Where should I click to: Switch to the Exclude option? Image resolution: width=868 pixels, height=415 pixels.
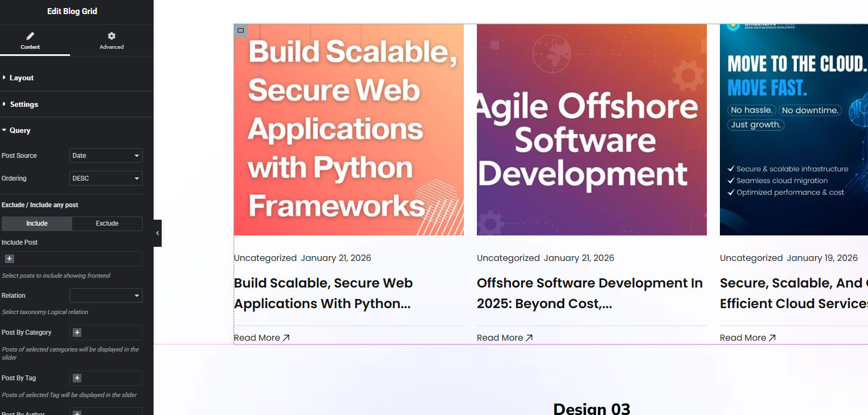[x=107, y=224]
